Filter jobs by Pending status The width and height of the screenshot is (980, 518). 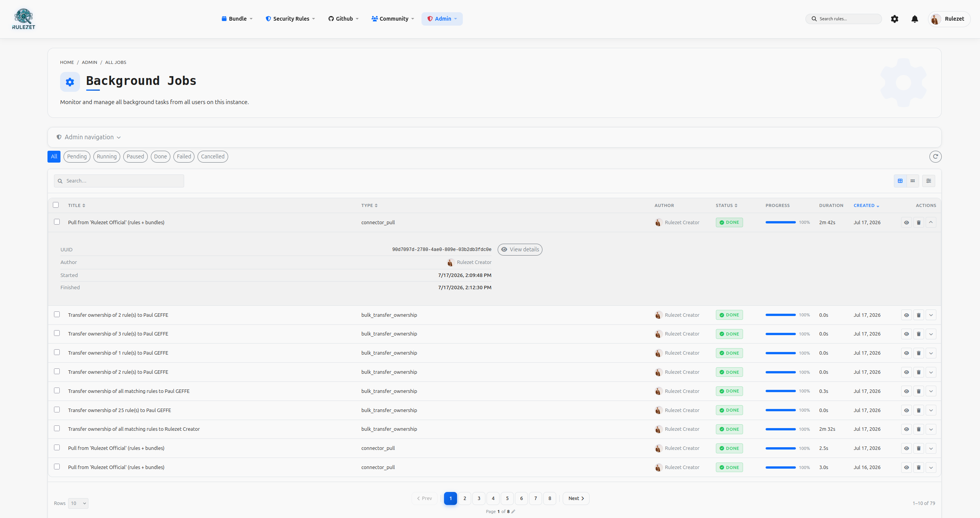pyautogui.click(x=77, y=156)
